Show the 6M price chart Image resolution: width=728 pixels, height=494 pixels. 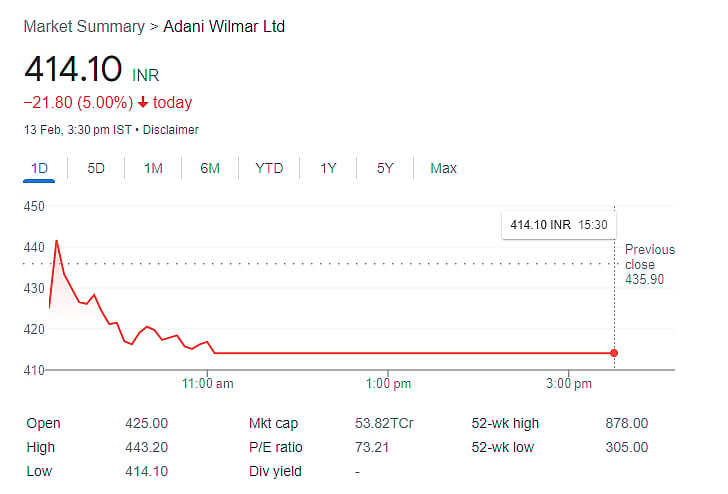point(210,168)
